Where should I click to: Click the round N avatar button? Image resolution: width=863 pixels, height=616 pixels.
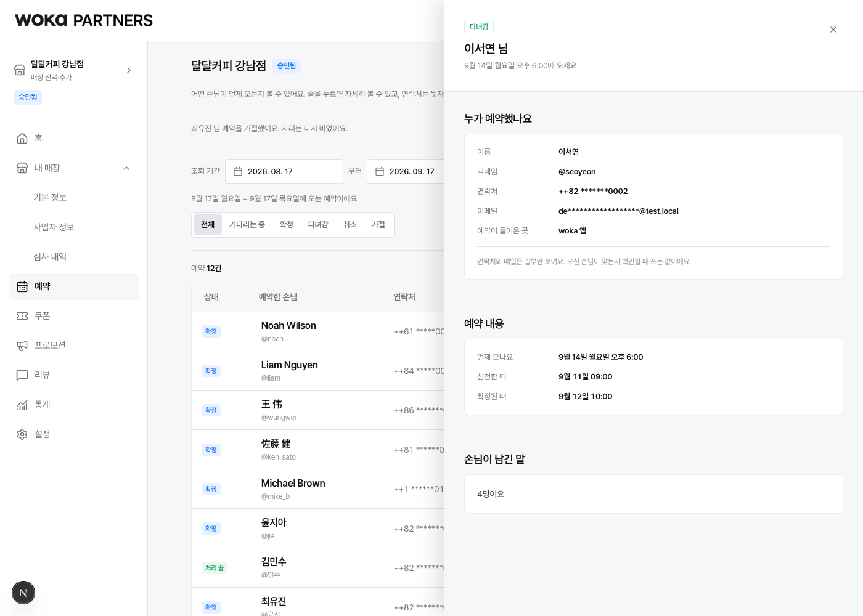23,593
